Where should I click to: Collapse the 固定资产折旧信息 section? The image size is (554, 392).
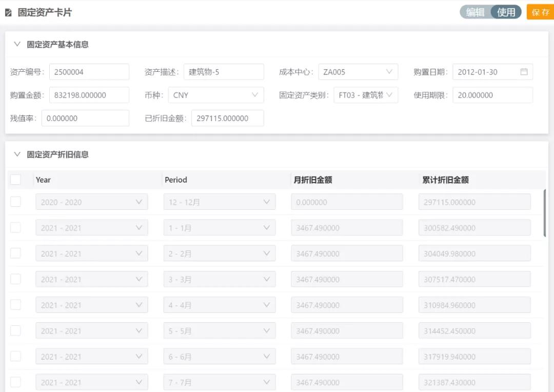pos(17,154)
